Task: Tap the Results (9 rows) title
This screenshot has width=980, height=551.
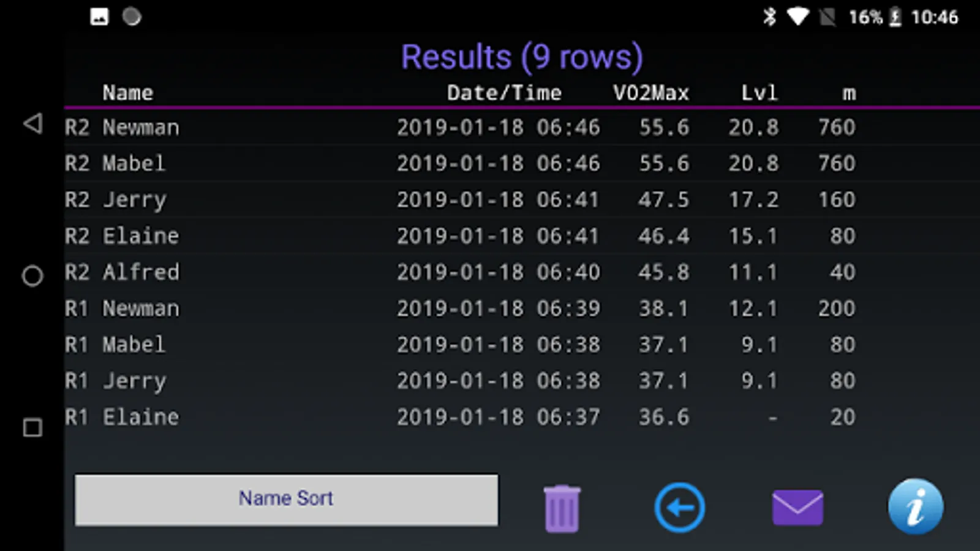Action: coord(521,57)
